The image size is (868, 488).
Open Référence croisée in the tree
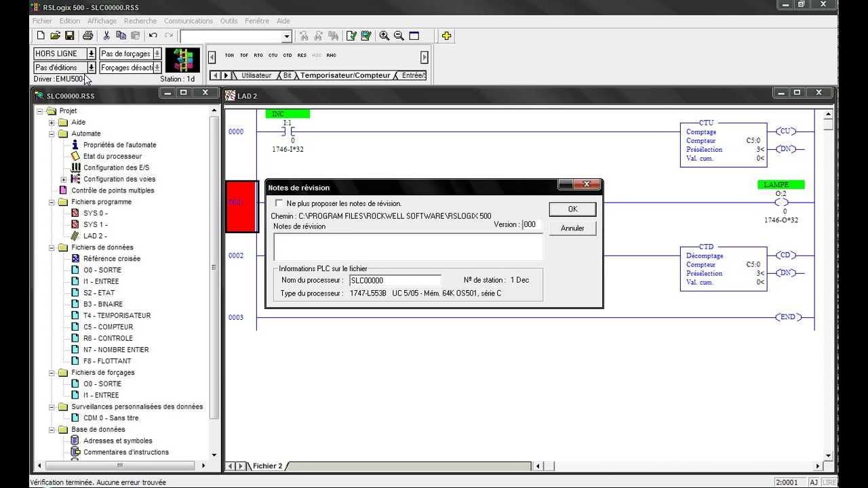point(112,259)
